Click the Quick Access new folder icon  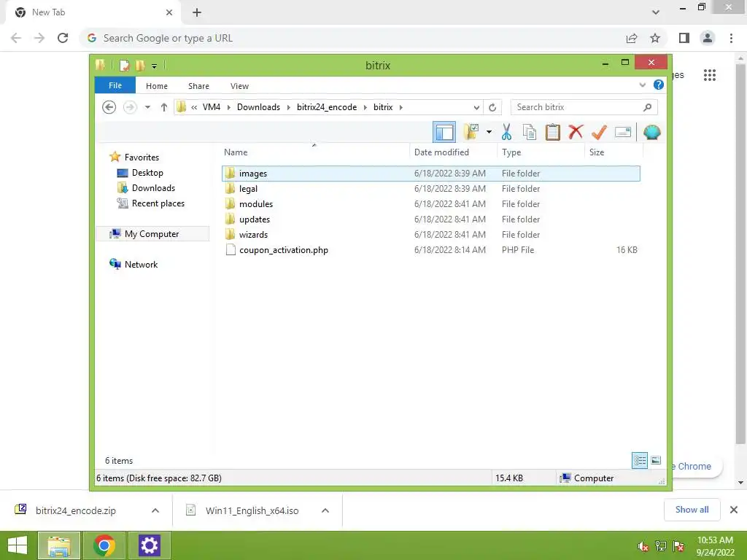[140, 65]
